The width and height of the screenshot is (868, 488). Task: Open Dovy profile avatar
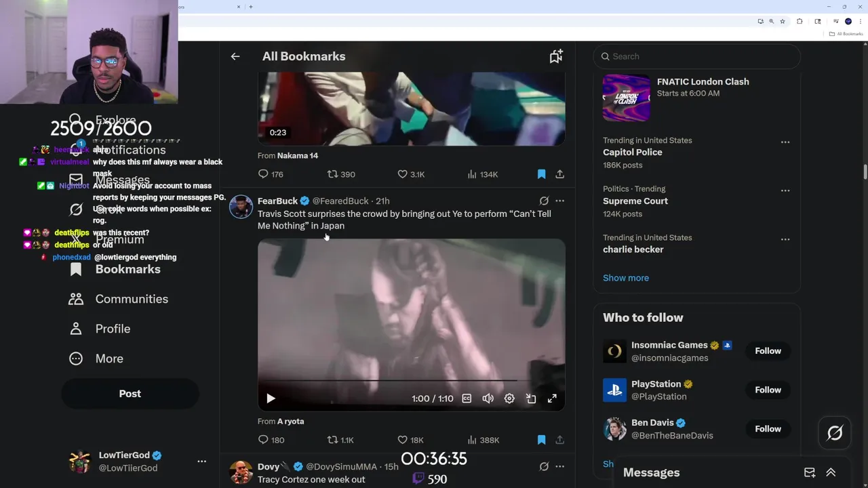point(241,472)
